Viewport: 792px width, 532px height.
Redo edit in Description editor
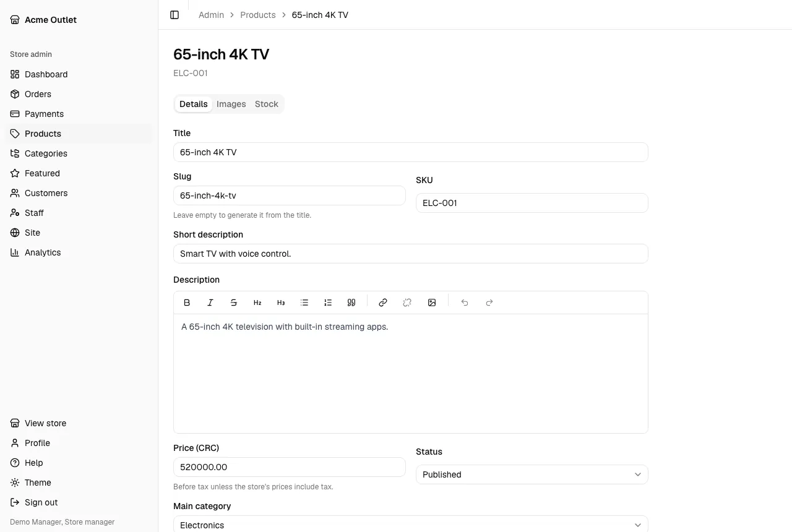pos(489,302)
